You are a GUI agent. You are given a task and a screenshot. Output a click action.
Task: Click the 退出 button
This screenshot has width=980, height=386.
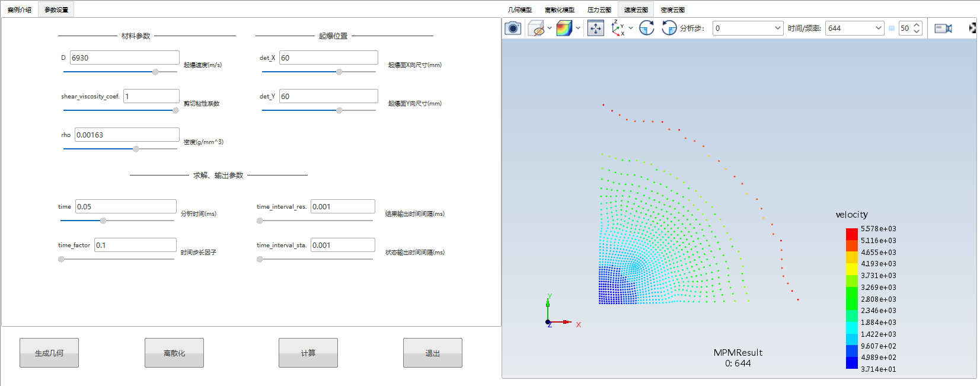coord(433,353)
